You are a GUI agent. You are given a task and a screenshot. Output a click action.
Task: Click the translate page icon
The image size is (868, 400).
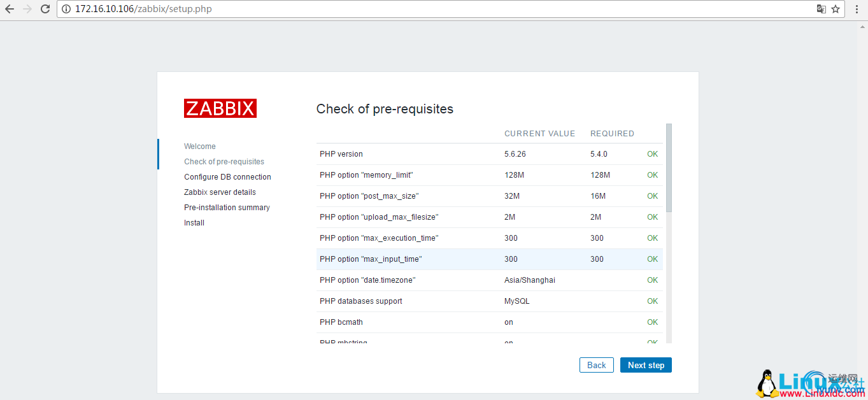pyautogui.click(x=822, y=9)
